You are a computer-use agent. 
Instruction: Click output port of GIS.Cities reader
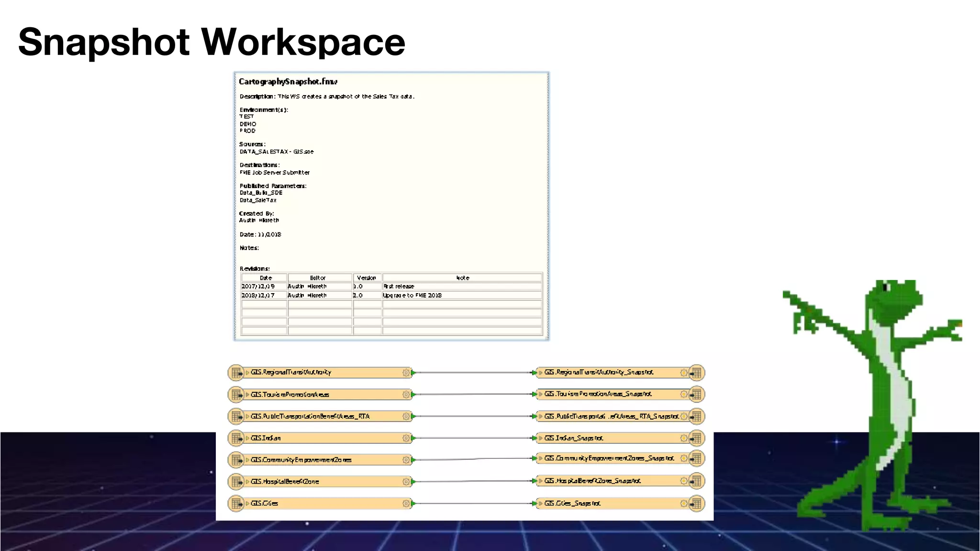click(x=413, y=504)
